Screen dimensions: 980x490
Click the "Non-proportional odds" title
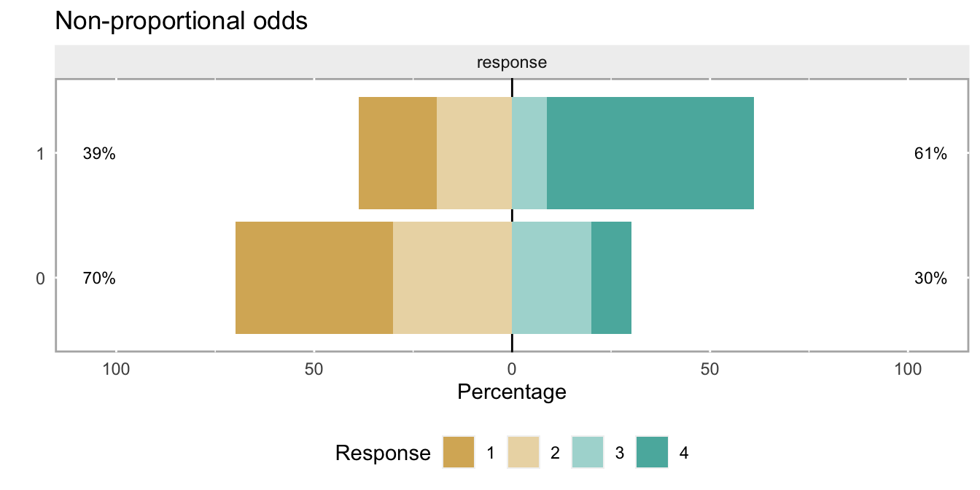pyautogui.click(x=182, y=22)
